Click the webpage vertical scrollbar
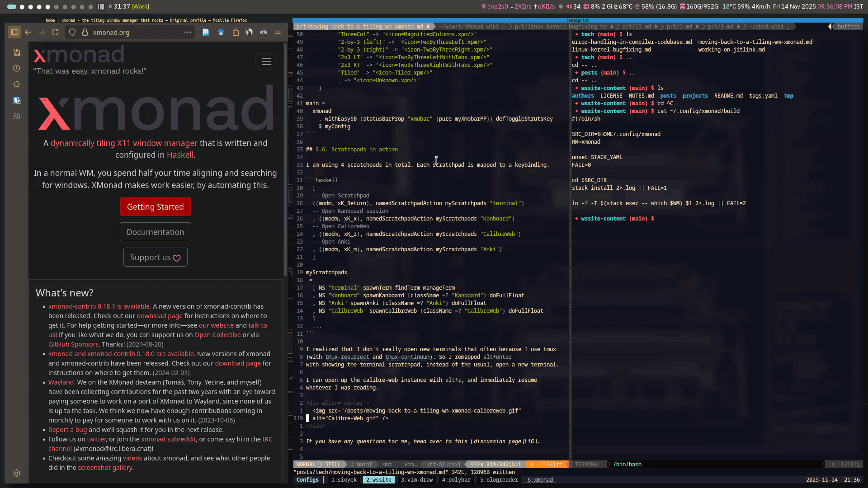The image size is (868, 488). (x=285, y=158)
